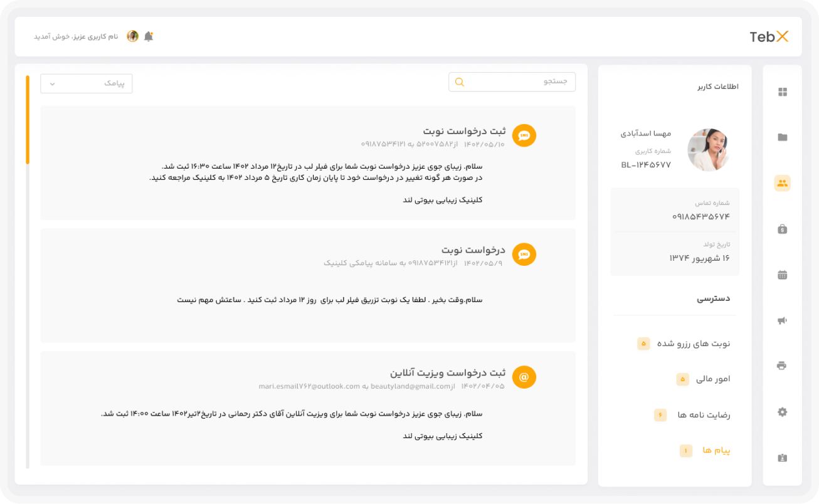Click the megaphone announcements icon
This screenshot has height=504, width=819.
coord(782,320)
